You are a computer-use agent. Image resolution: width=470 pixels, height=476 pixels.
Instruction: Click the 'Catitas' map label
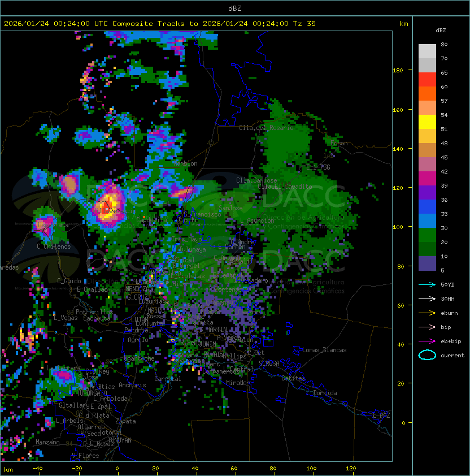point(293,378)
